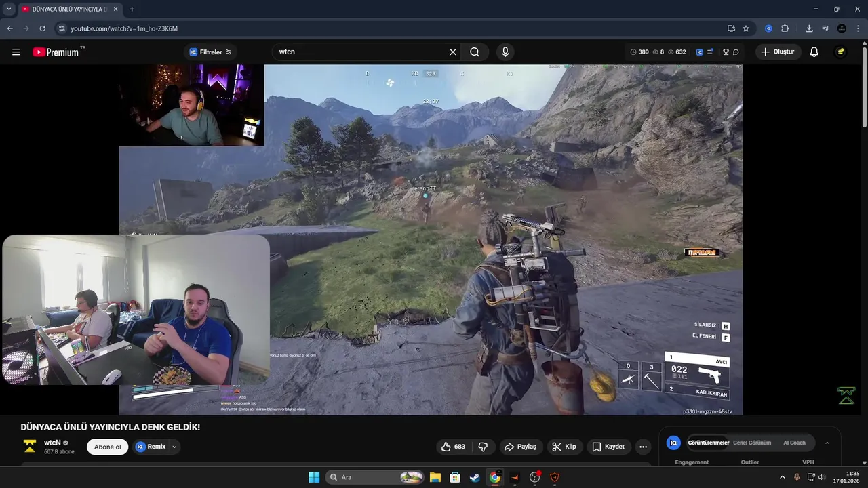Go back in browser history
Viewport: 868px width, 488px height.
(x=9, y=28)
